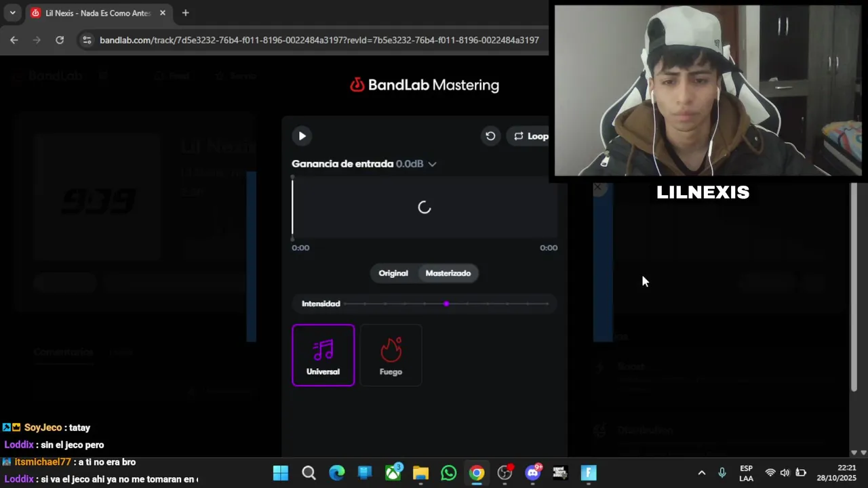
Task: Toggle the Loop button
Action: point(531,136)
